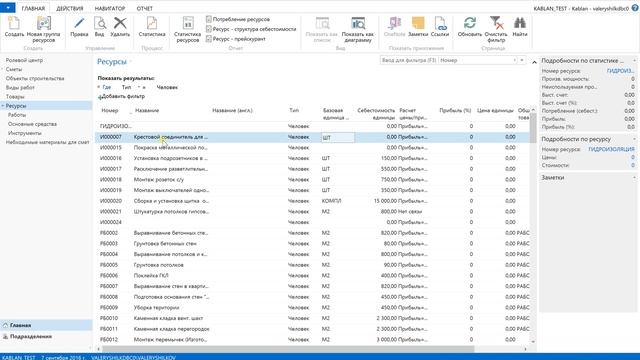The width and height of the screenshot is (640, 360).
Task: Expand filter options arrow next to Номер
Action: click(522, 60)
